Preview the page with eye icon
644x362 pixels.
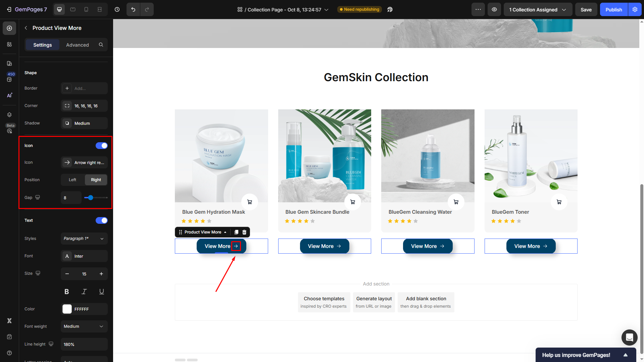(494, 9)
